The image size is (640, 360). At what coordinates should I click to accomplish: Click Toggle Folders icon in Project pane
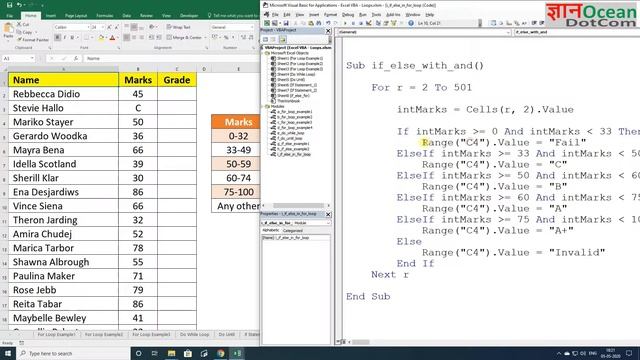[x=282, y=40]
